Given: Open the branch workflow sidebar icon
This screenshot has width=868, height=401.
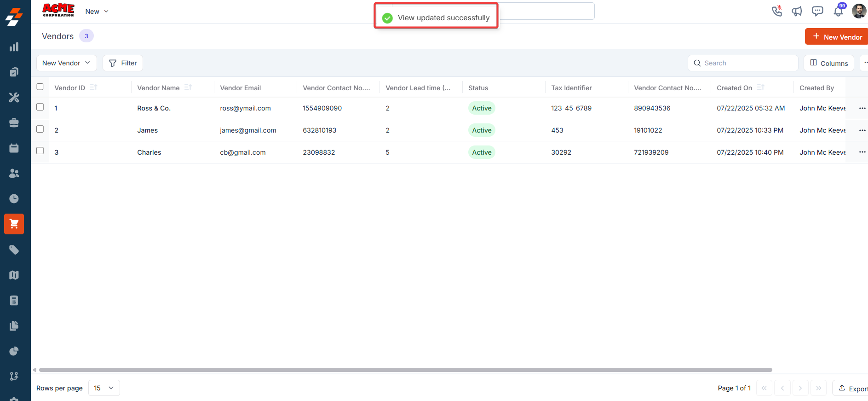Looking at the screenshot, I should pos(14,376).
